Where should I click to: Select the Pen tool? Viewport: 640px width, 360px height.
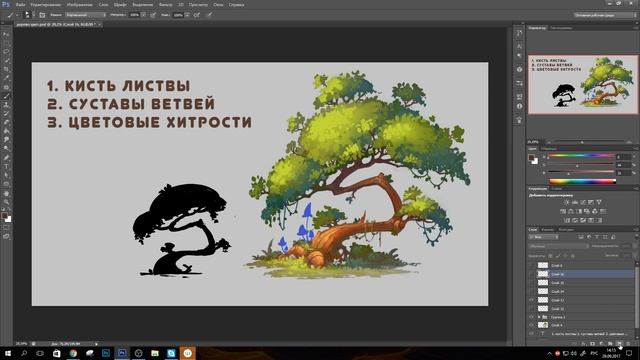click(6, 158)
